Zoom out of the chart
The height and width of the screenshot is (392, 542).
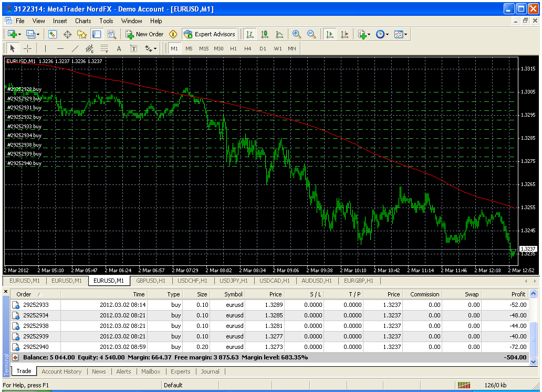pos(311,34)
